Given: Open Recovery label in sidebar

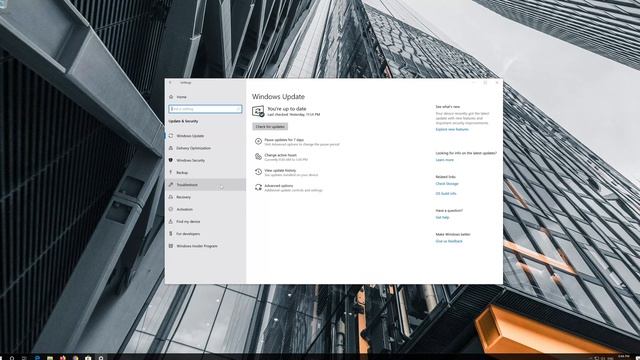Looking at the screenshot, I should click(183, 197).
